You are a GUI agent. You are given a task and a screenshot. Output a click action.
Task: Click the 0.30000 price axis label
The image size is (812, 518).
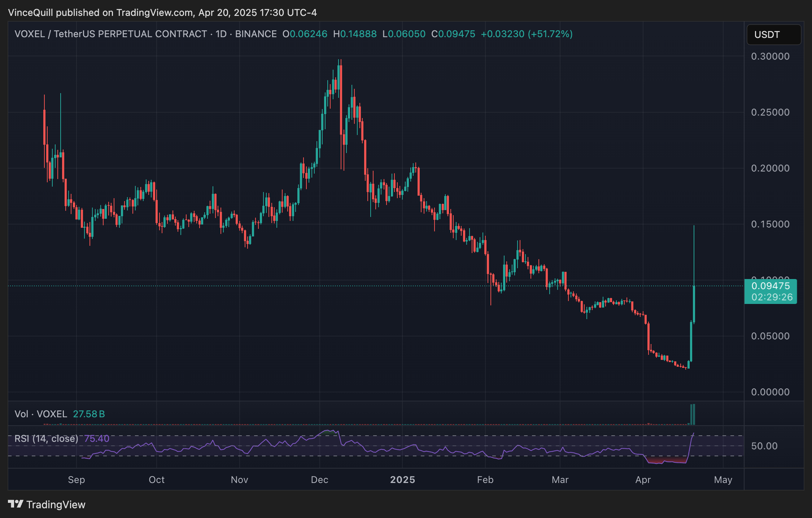tap(770, 56)
